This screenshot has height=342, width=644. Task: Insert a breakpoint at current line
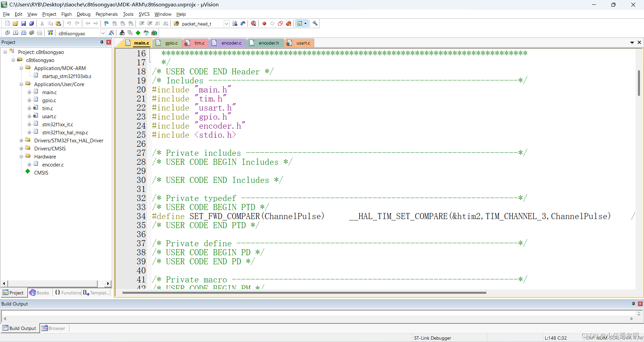(264, 23)
